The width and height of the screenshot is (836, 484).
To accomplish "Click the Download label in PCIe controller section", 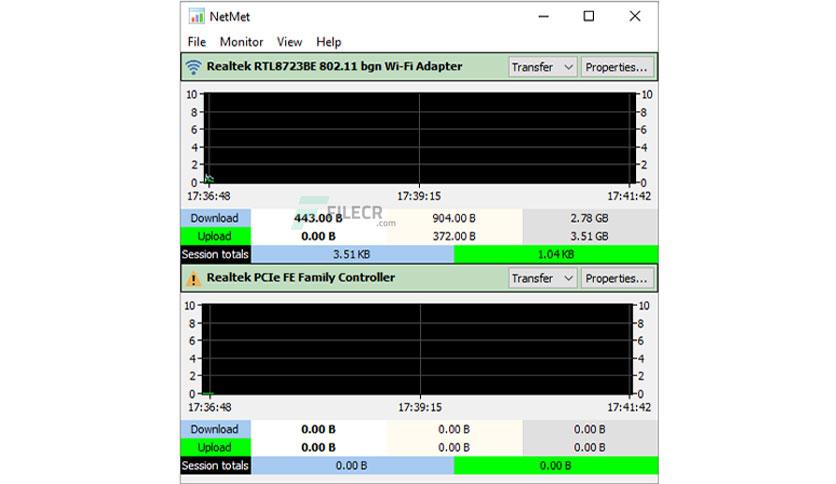I will pyautogui.click(x=215, y=429).
